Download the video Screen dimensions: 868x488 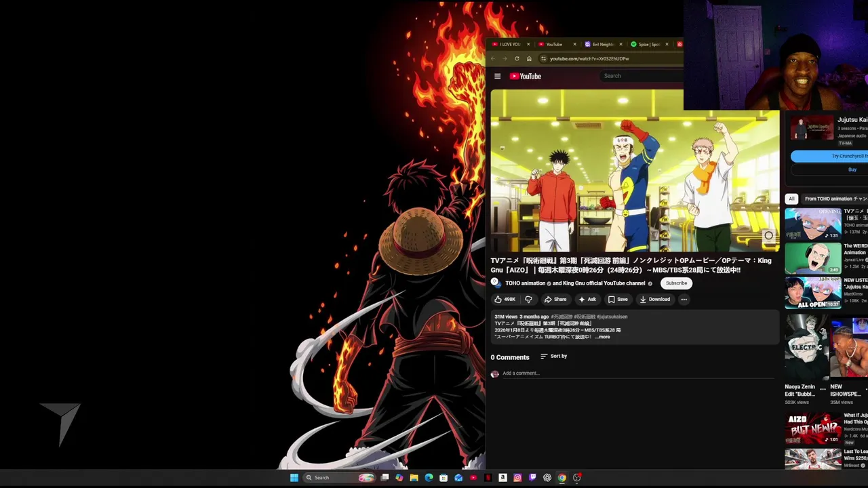click(655, 299)
